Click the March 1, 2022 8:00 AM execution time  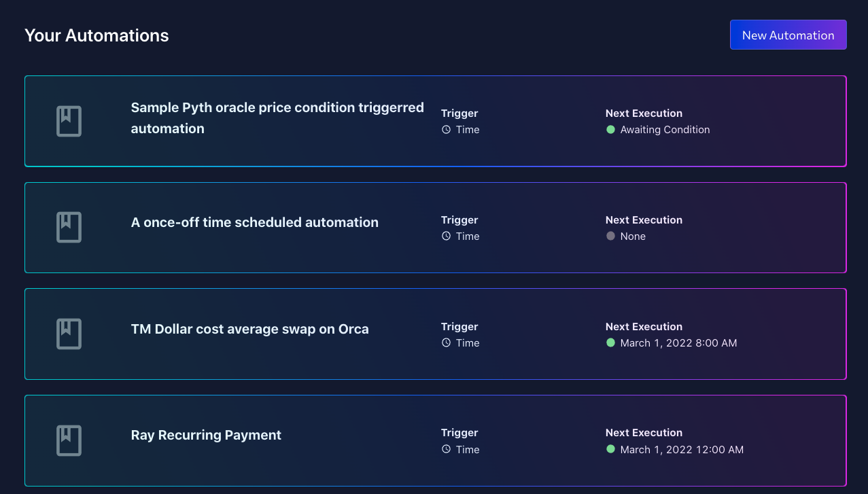[x=678, y=343]
